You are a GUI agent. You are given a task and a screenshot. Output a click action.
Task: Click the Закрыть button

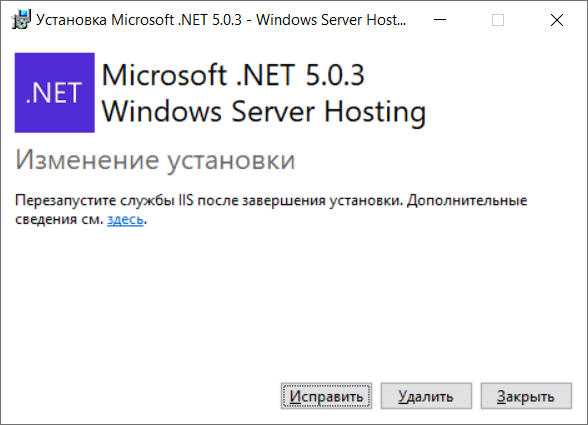pos(526,396)
